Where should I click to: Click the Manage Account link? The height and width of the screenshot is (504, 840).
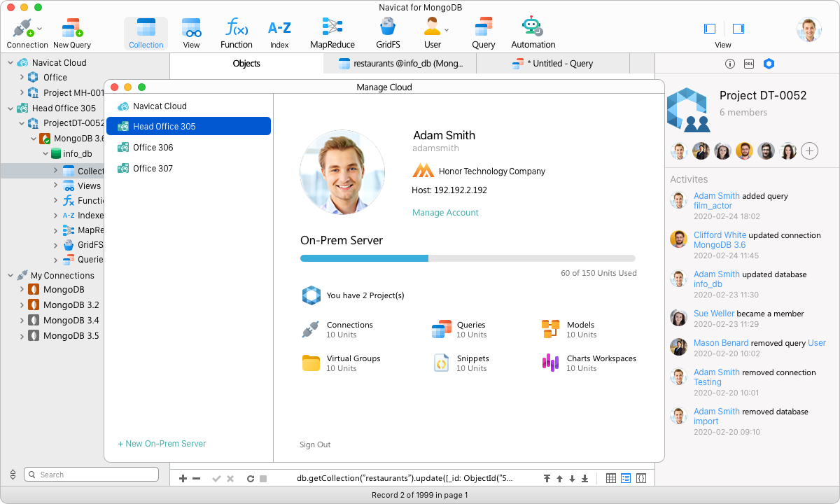tap(445, 213)
